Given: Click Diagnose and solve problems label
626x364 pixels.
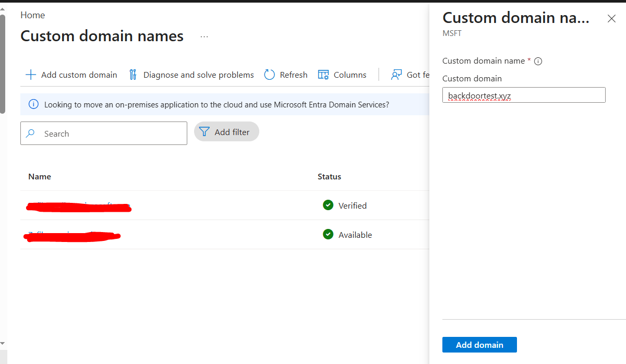Looking at the screenshot, I should [x=199, y=75].
